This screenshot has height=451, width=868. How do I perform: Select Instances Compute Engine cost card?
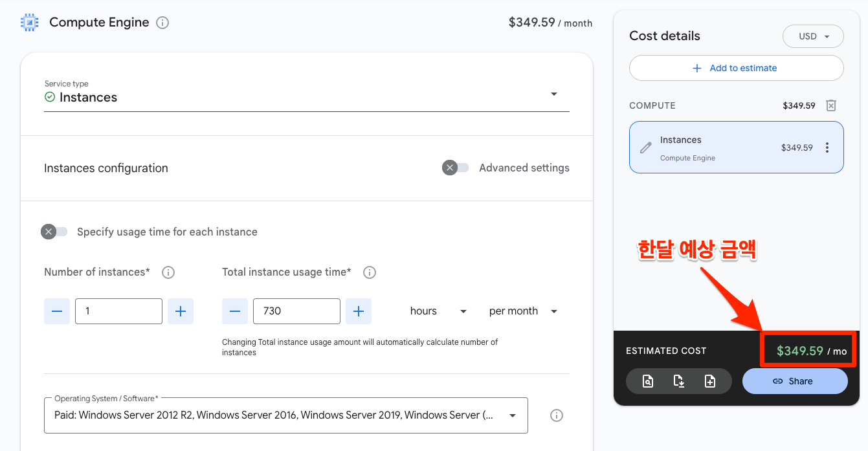[737, 148]
